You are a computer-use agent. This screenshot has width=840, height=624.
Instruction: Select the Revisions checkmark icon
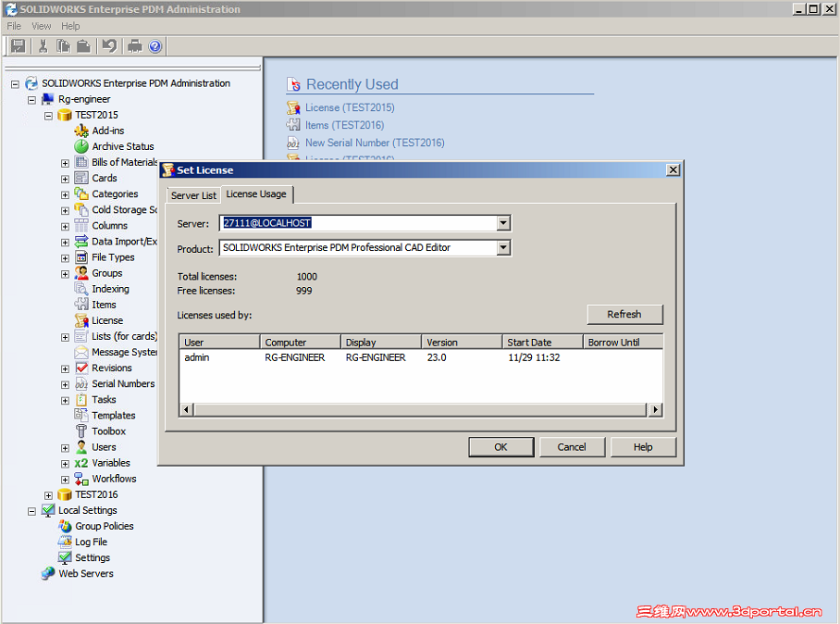81,368
